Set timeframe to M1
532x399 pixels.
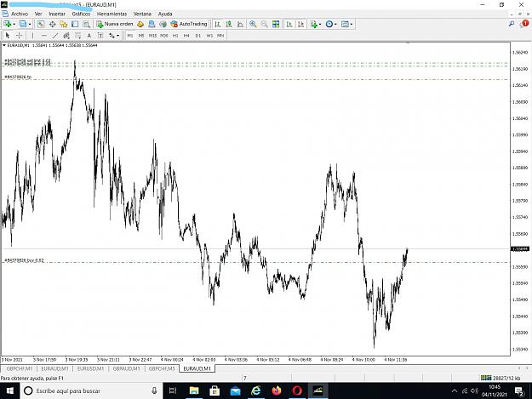(x=130, y=35)
